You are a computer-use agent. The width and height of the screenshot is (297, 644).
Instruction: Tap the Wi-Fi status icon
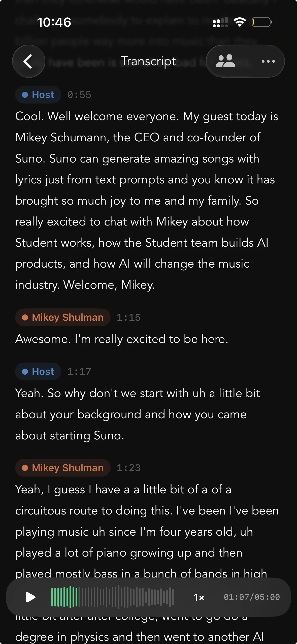tap(240, 22)
